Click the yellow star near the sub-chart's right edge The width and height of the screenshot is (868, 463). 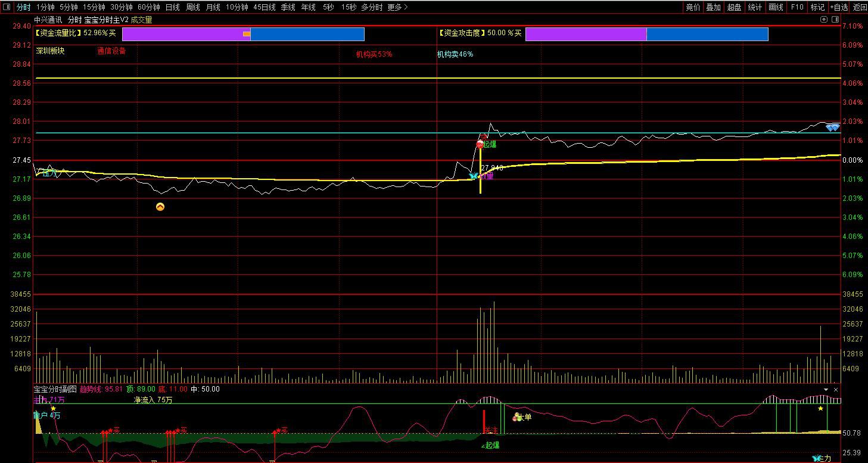click(x=820, y=408)
